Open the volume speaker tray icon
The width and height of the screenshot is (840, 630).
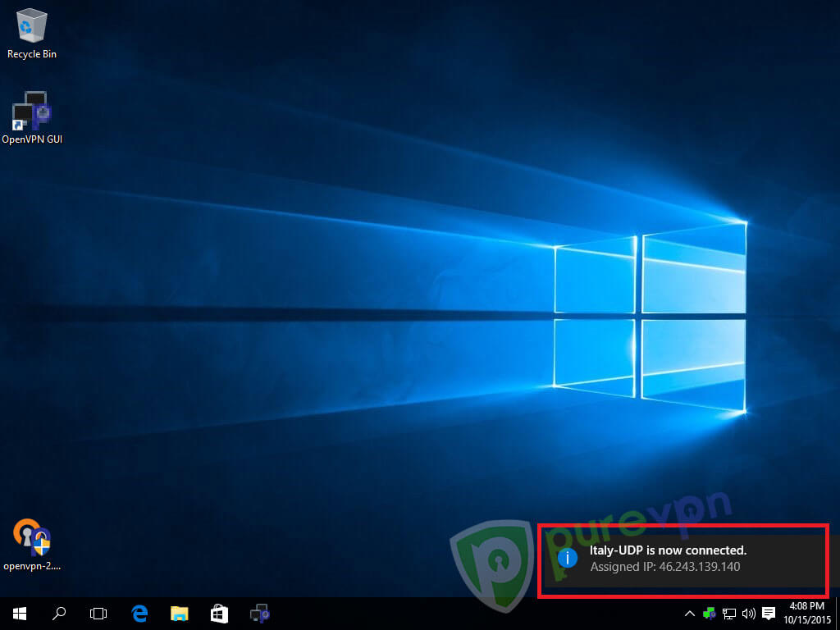point(748,614)
